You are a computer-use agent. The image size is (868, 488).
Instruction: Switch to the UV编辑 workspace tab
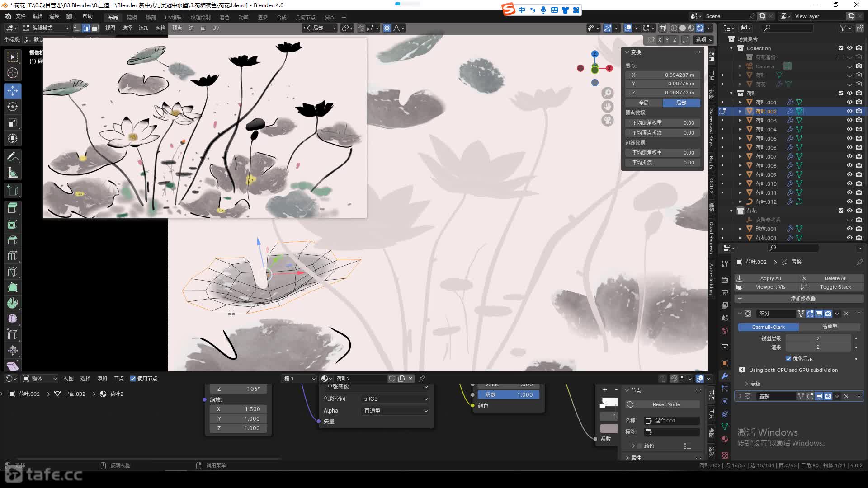click(173, 17)
